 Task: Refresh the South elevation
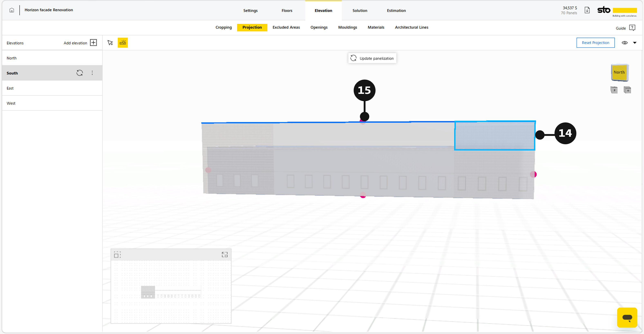pyautogui.click(x=79, y=73)
